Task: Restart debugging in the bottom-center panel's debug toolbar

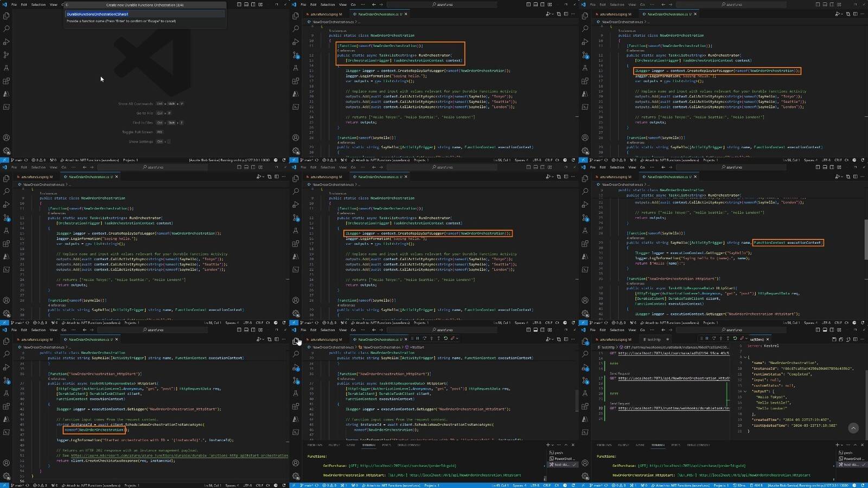Action: coord(445,339)
